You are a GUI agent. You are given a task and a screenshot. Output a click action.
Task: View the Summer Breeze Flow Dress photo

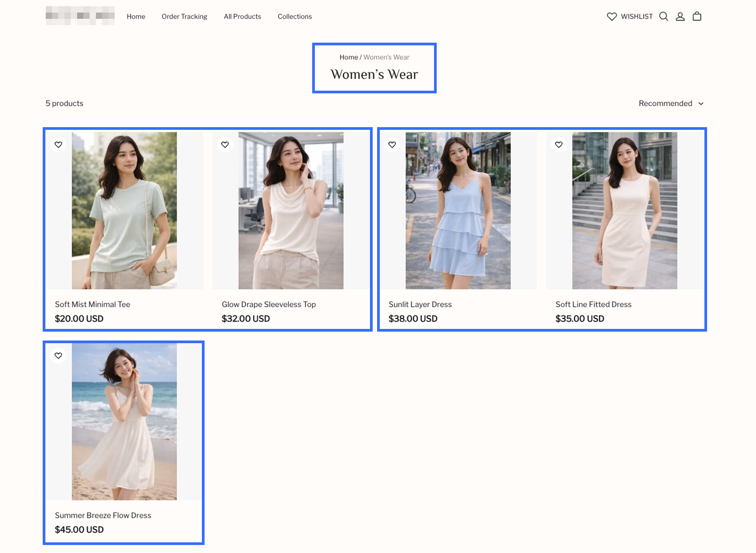(124, 421)
